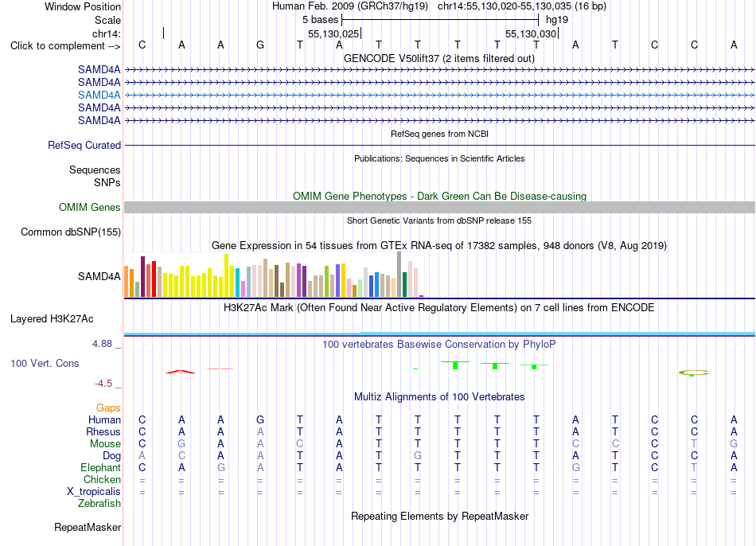Click the Sequences track label

(x=95, y=170)
